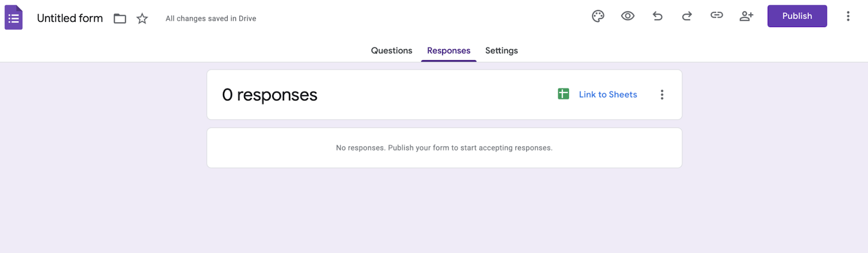Screen dimensions: 868x253
Task: Click the Untitled form title field
Action: [70, 18]
